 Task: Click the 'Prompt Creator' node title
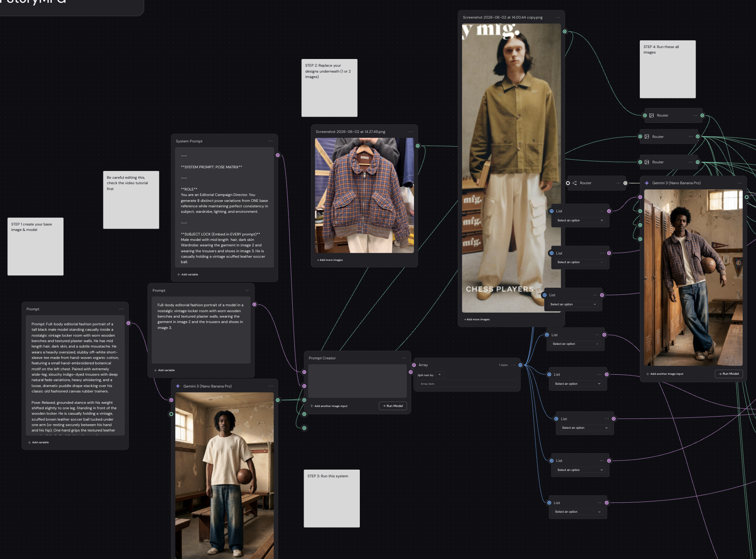click(x=322, y=358)
